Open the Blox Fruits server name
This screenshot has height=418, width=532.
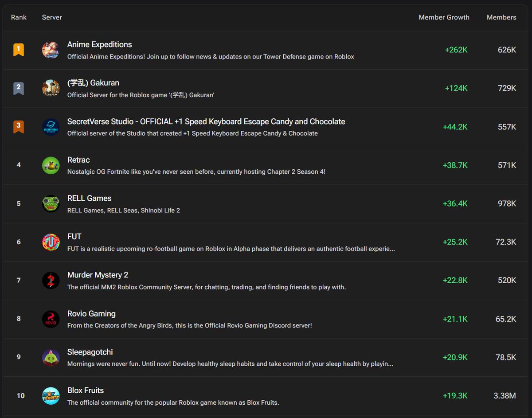click(x=86, y=390)
